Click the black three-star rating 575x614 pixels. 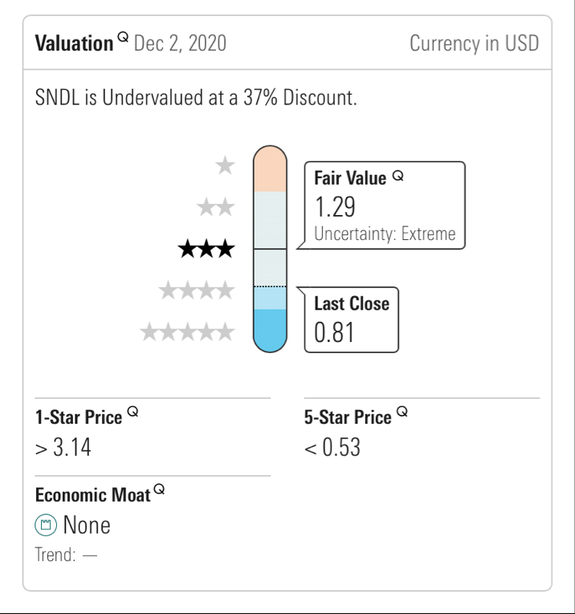tap(206, 249)
